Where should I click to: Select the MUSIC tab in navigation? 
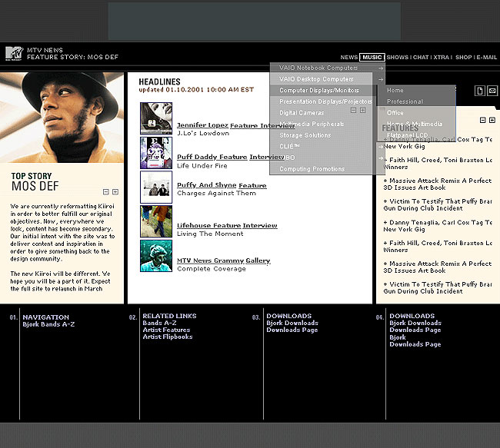pyautogui.click(x=372, y=57)
